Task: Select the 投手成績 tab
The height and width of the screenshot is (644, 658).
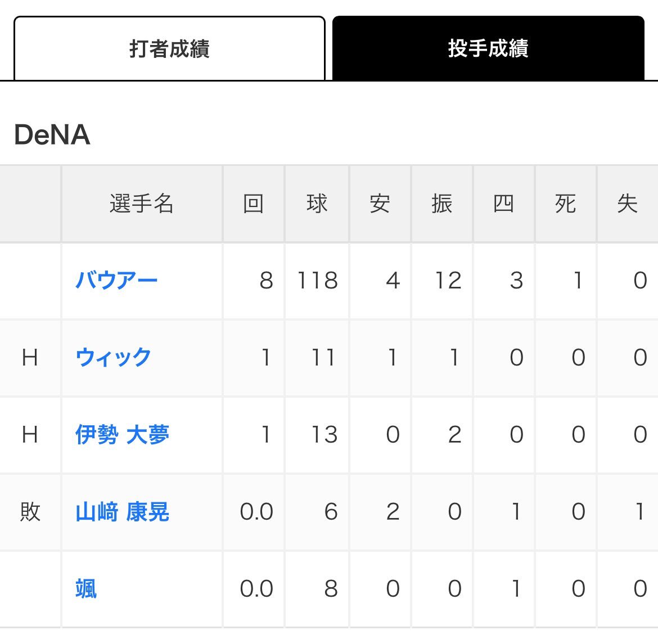Action: (488, 48)
